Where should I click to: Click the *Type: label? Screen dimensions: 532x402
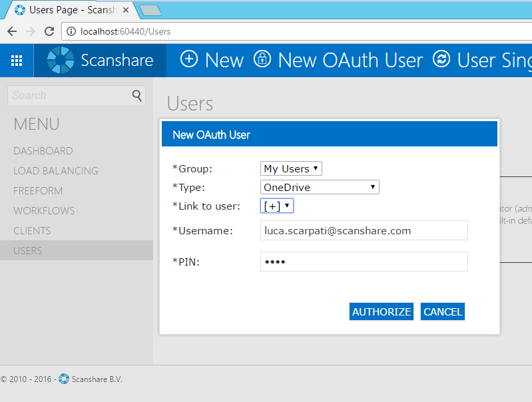tap(188, 187)
